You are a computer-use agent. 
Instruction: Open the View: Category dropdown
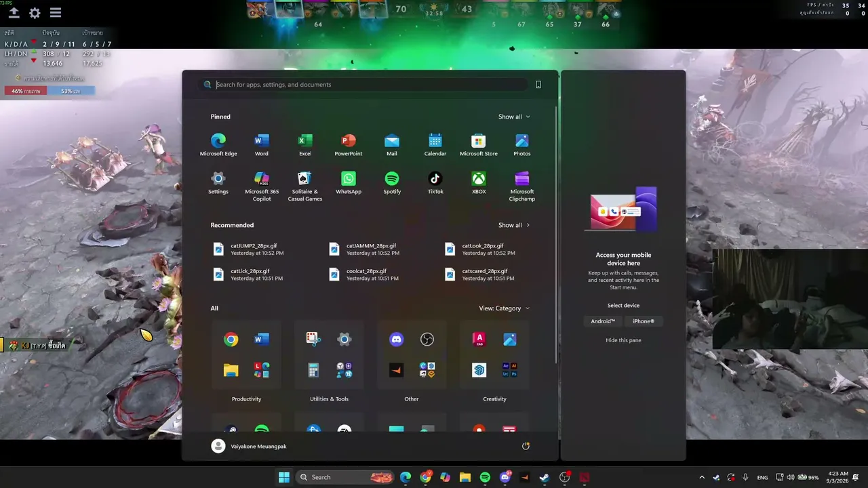(505, 308)
